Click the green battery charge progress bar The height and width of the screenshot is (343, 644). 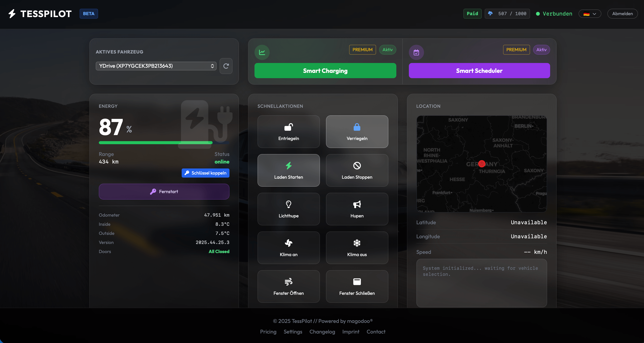pos(155,143)
